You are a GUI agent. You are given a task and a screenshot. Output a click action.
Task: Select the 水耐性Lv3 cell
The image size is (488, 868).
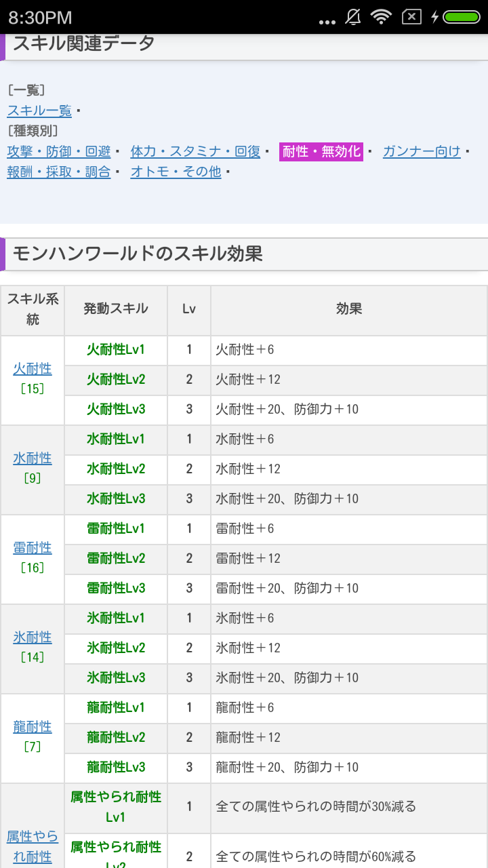(116, 499)
